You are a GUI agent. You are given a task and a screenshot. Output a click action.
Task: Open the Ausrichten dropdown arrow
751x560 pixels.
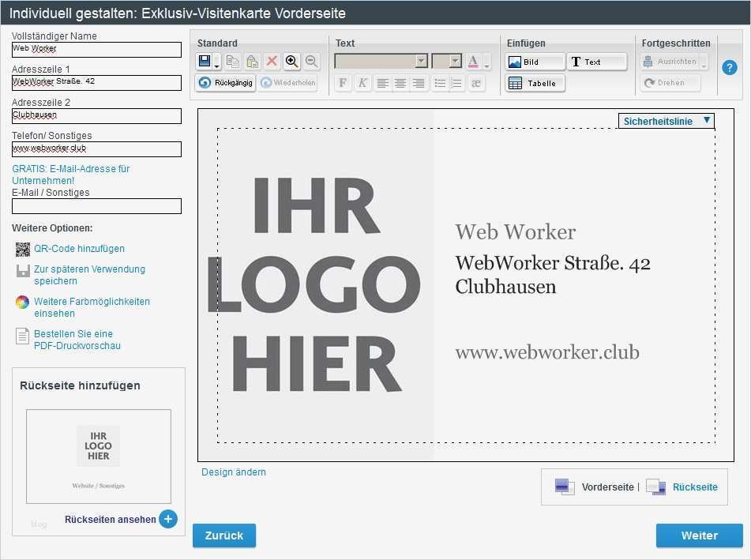[x=704, y=62]
